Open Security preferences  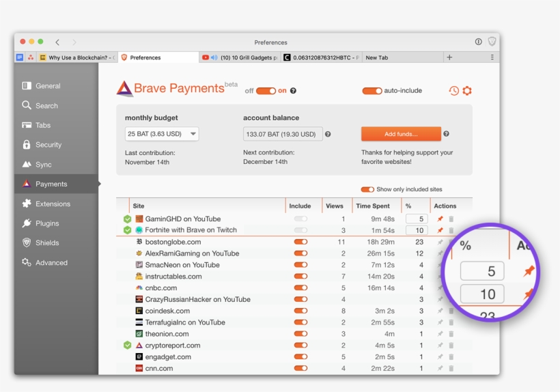(x=56, y=145)
